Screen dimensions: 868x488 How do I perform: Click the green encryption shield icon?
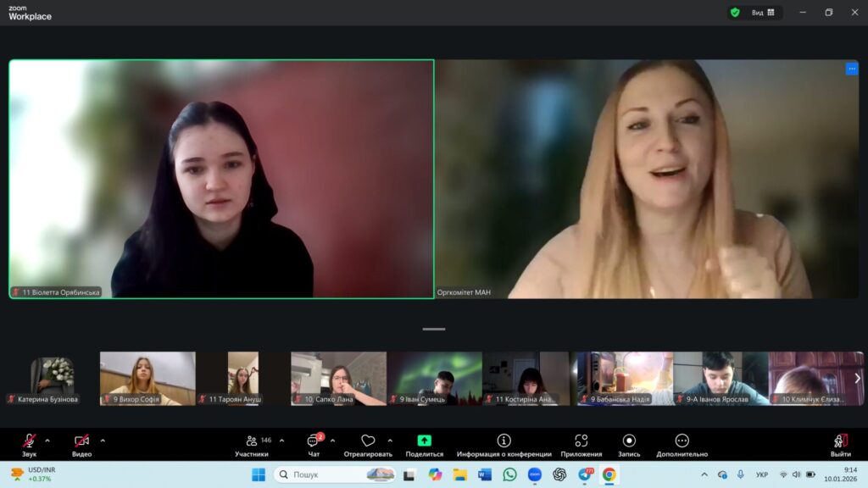735,13
